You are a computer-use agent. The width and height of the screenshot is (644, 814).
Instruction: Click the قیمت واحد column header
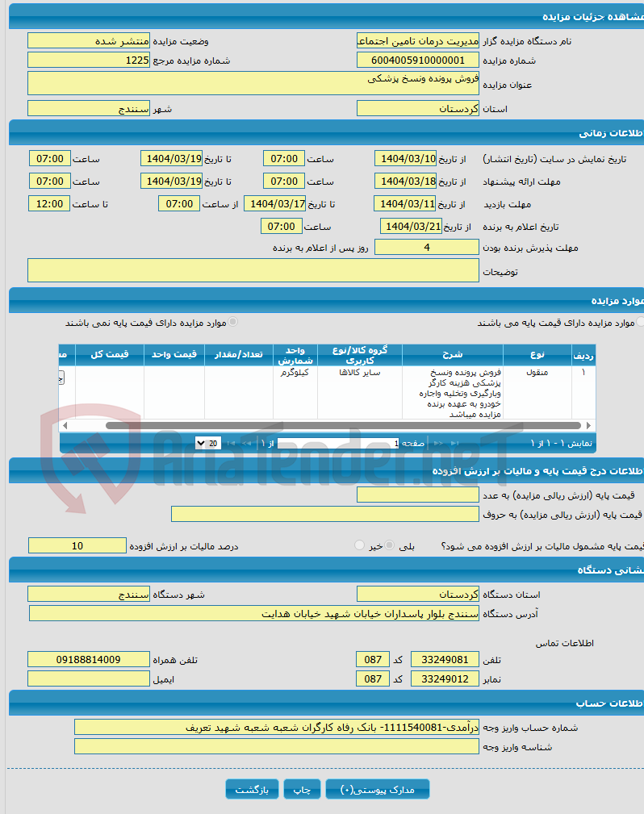click(174, 355)
